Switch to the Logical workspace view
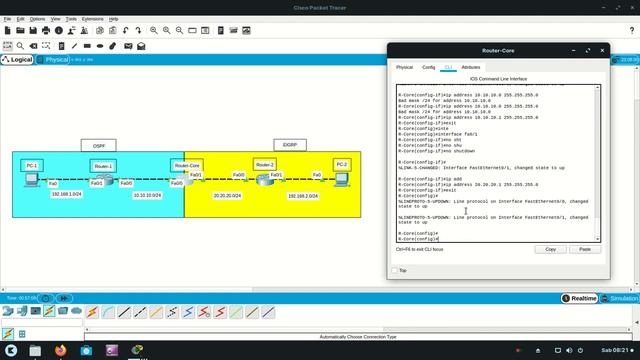 coord(17,60)
